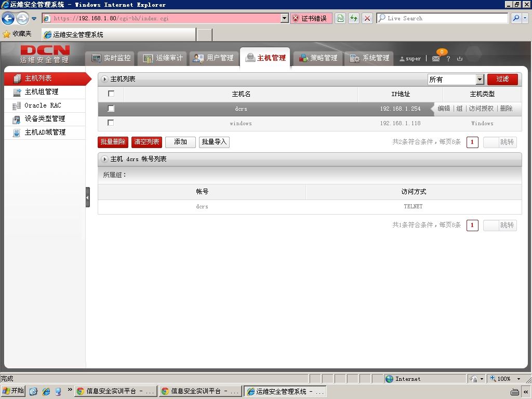Click the help question mark icon

coord(448,59)
